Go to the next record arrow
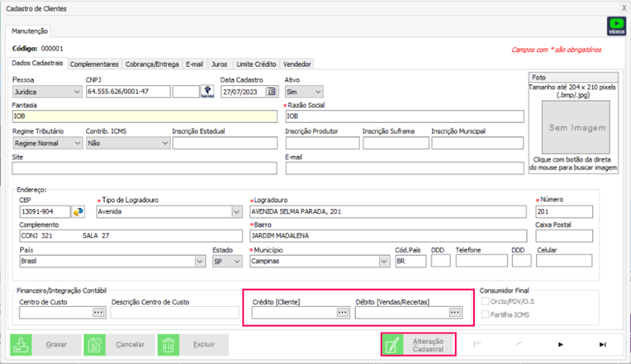This screenshot has height=364, width=631. [x=562, y=344]
